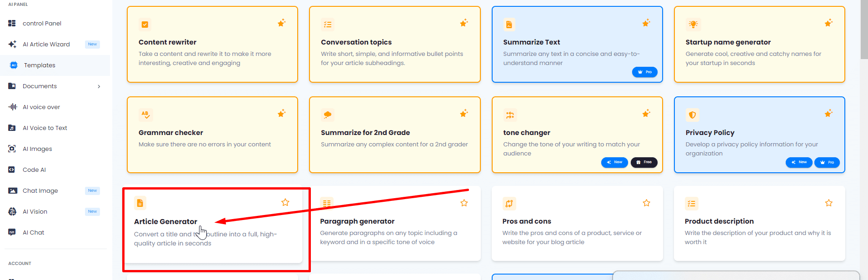868x280 pixels.
Task: Click the AI Vision brain icon
Action: coord(12,211)
